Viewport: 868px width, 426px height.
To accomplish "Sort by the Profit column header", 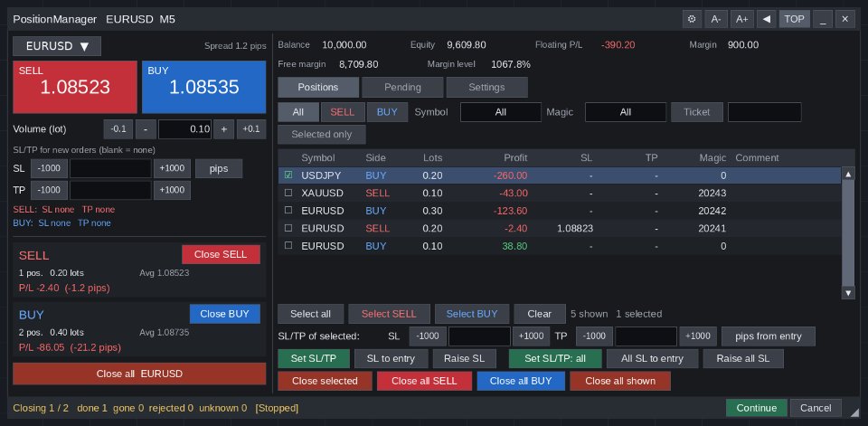I will click(x=515, y=158).
